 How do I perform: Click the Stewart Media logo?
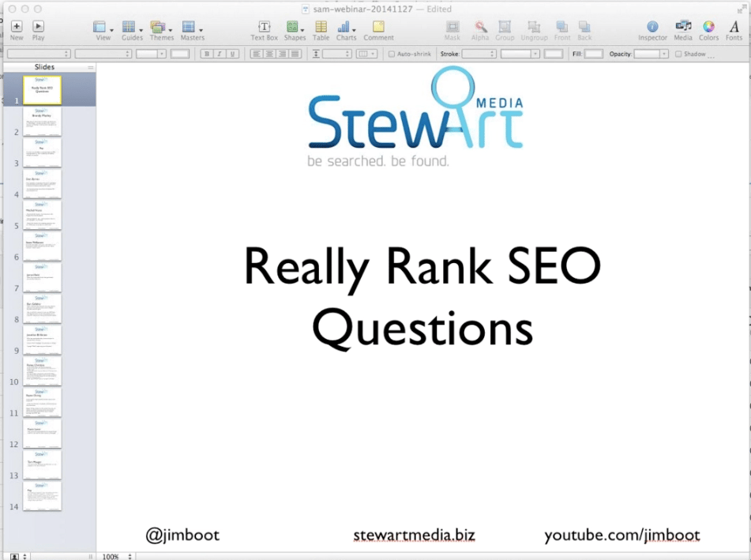coord(415,116)
